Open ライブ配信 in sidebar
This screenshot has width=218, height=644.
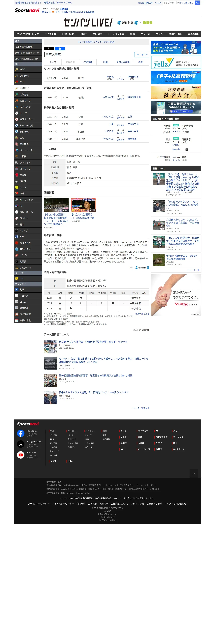[x=28, y=314]
